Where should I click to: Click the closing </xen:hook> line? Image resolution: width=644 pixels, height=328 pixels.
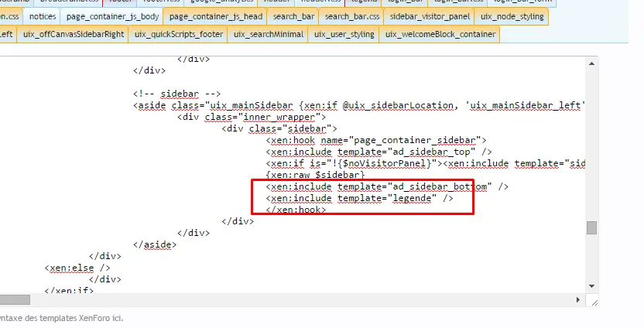click(x=296, y=210)
